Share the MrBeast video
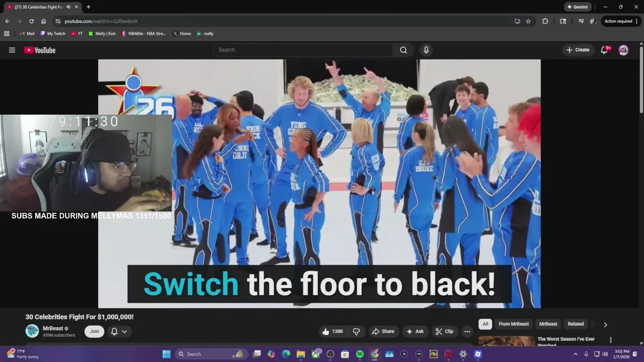The width and height of the screenshot is (644, 362). click(383, 331)
